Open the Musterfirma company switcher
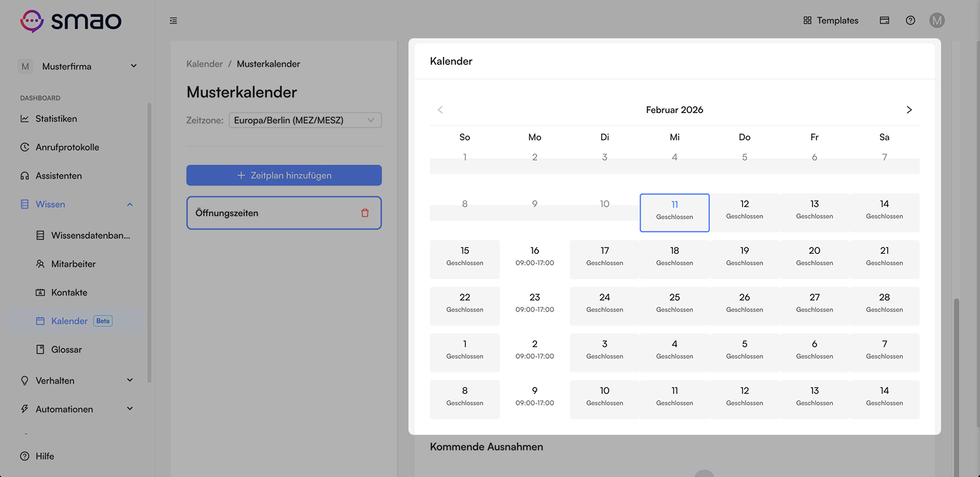 click(x=78, y=66)
